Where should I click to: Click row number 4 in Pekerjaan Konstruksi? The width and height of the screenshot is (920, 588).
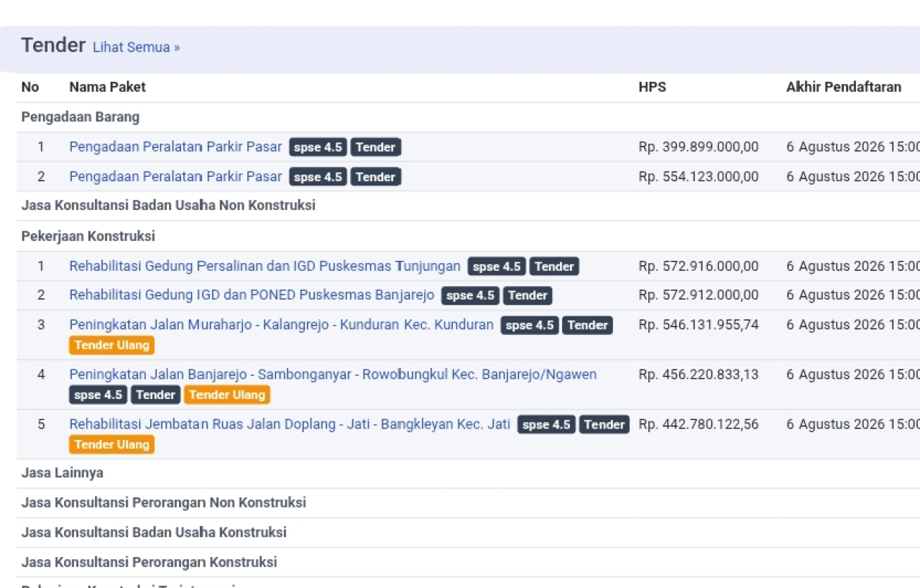41,375
